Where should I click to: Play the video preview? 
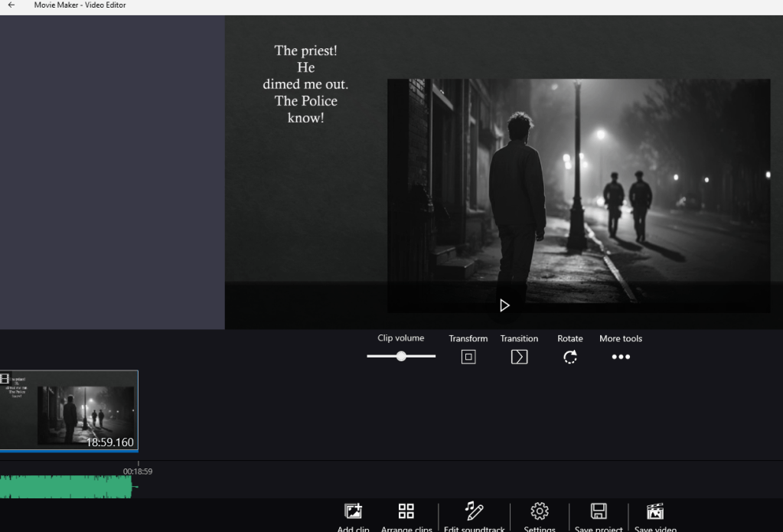(x=504, y=305)
